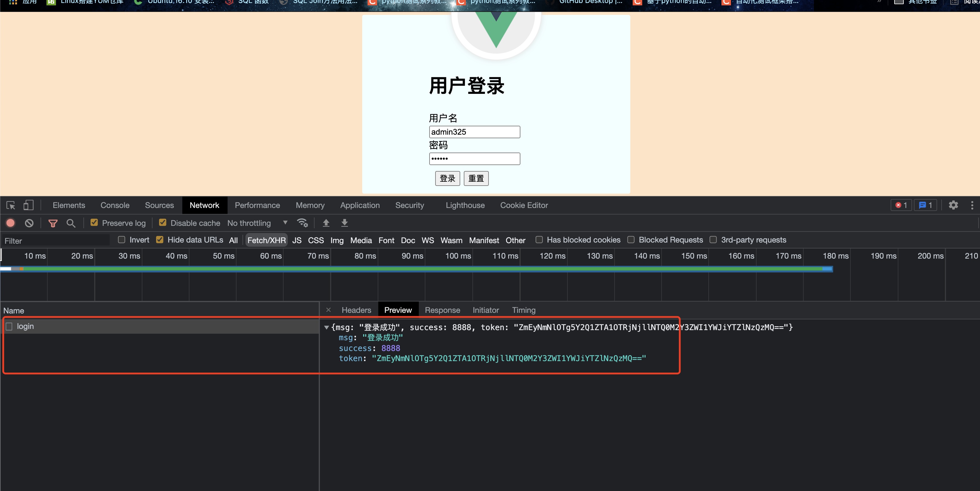This screenshot has width=980, height=491.
Task: Stop recording the network log
Action: click(x=10, y=223)
